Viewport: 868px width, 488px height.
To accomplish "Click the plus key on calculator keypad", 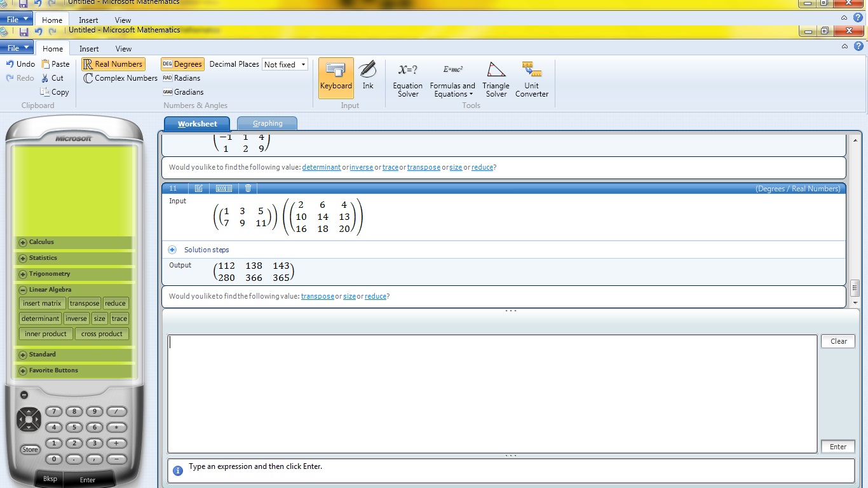I will click(116, 444).
